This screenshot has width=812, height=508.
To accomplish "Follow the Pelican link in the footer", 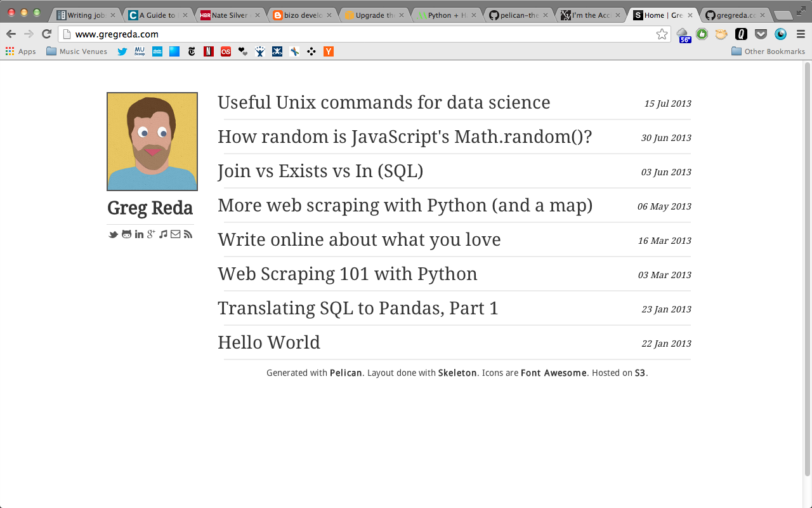I will [346, 373].
